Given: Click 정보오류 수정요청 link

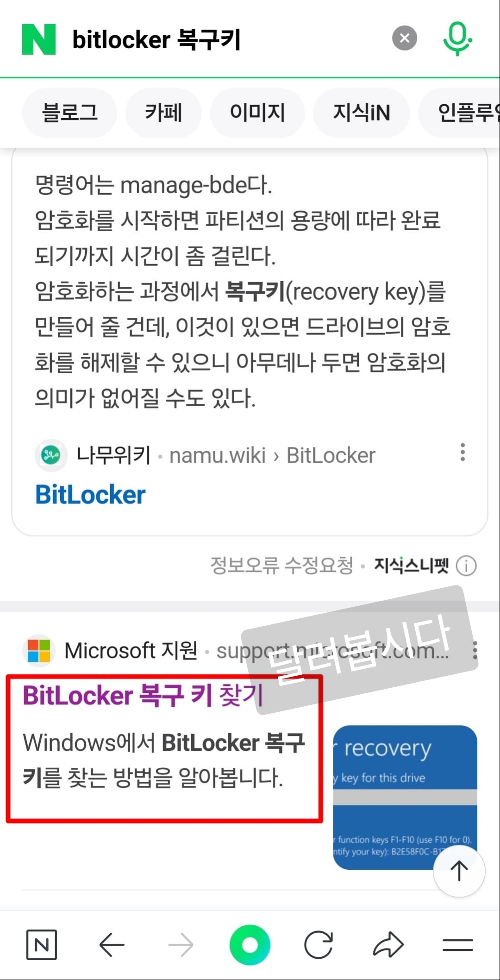Looking at the screenshot, I should [281, 565].
